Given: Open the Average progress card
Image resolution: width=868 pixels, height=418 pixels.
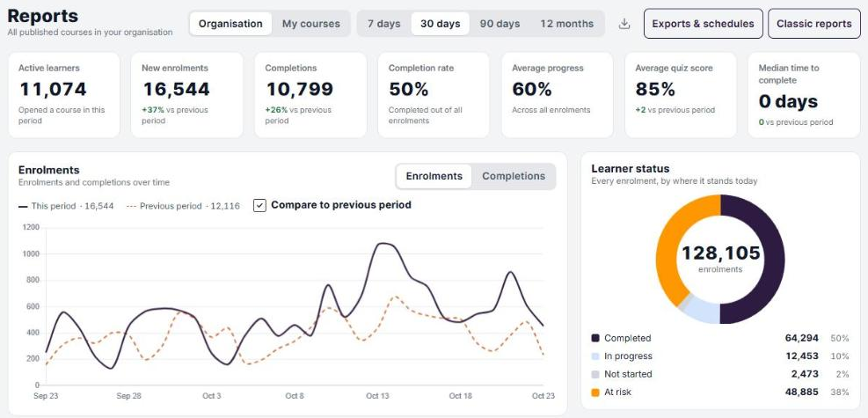Looking at the screenshot, I should tap(557, 95).
